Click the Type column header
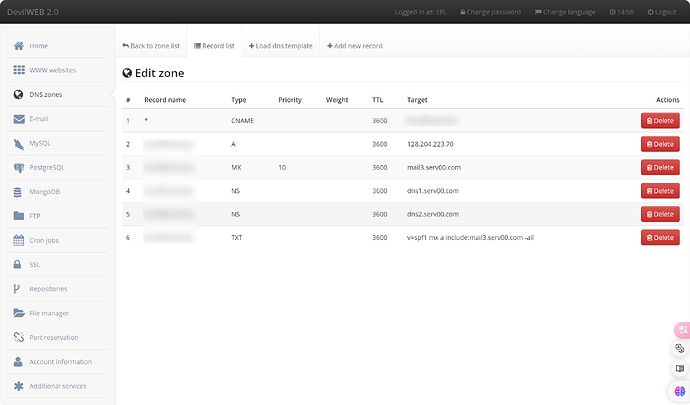 click(x=239, y=100)
